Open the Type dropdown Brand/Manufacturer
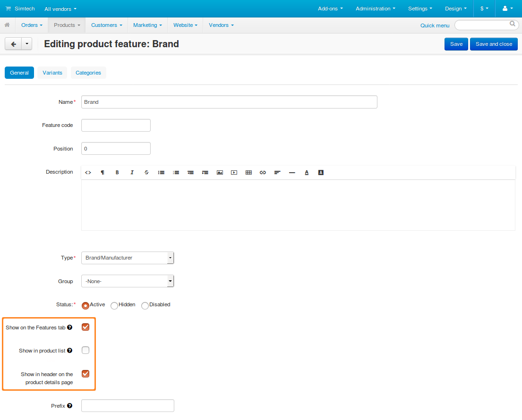 click(128, 258)
